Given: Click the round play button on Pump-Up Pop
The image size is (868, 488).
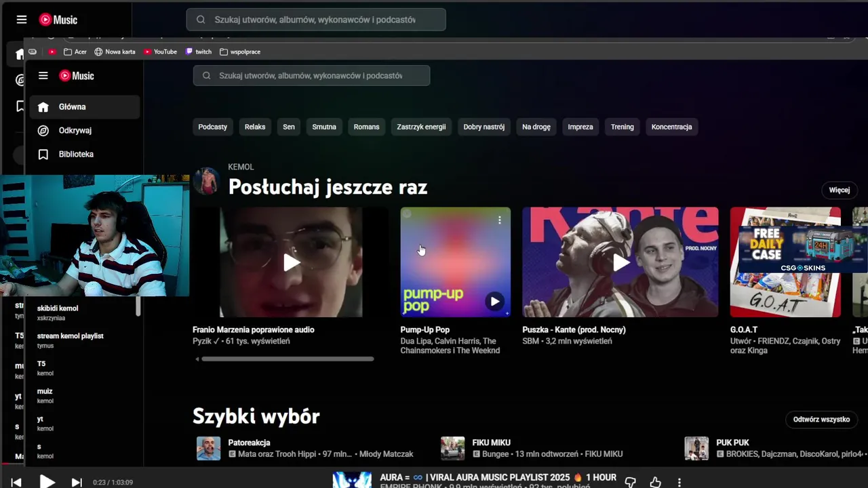Looking at the screenshot, I should tap(495, 302).
